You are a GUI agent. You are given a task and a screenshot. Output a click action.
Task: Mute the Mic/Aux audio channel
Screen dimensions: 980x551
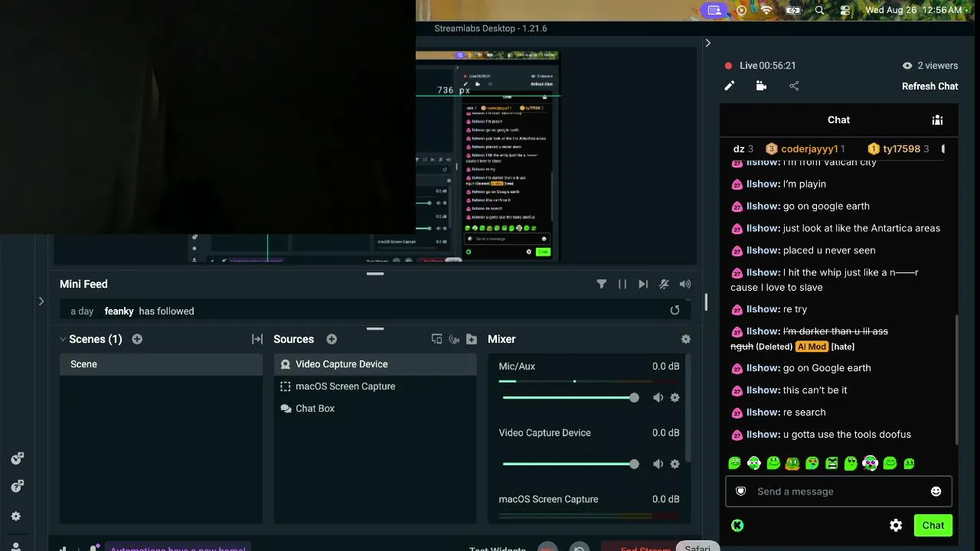(x=658, y=397)
